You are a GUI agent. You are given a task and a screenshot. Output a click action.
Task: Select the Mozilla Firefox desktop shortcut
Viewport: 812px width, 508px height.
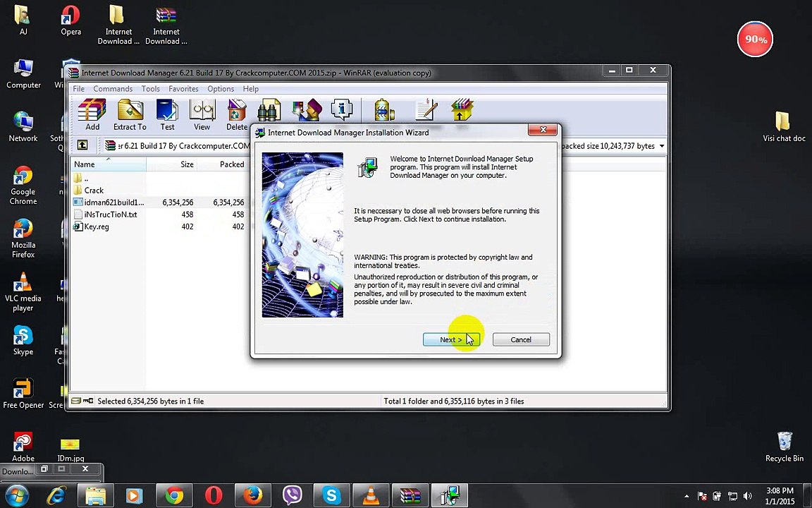pos(23,238)
